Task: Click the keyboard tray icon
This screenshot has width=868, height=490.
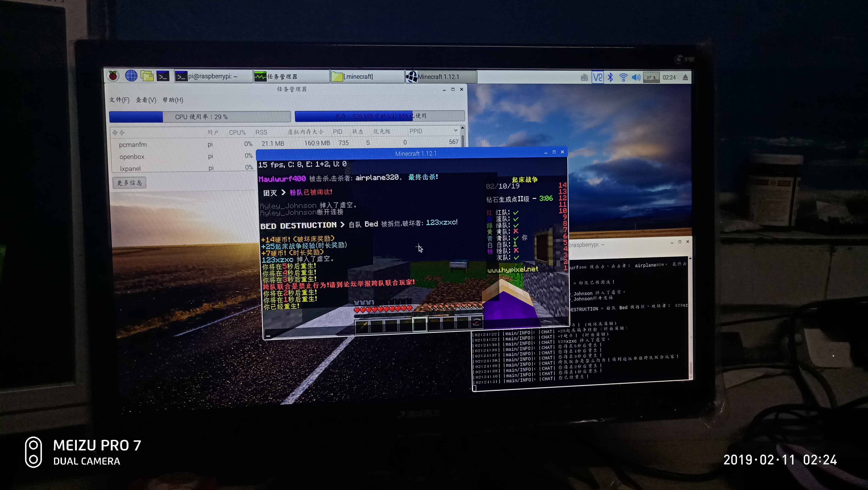Action: [x=584, y=78]
